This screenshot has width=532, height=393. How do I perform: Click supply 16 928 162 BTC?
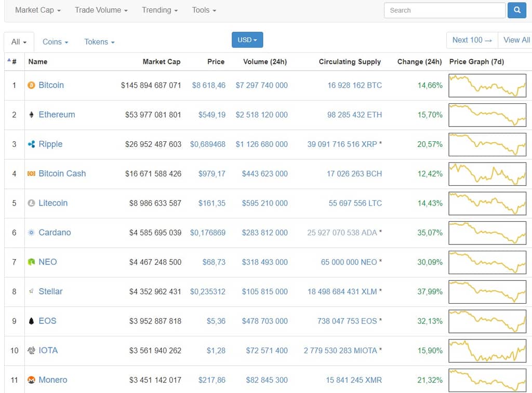(x=354, y=86)
